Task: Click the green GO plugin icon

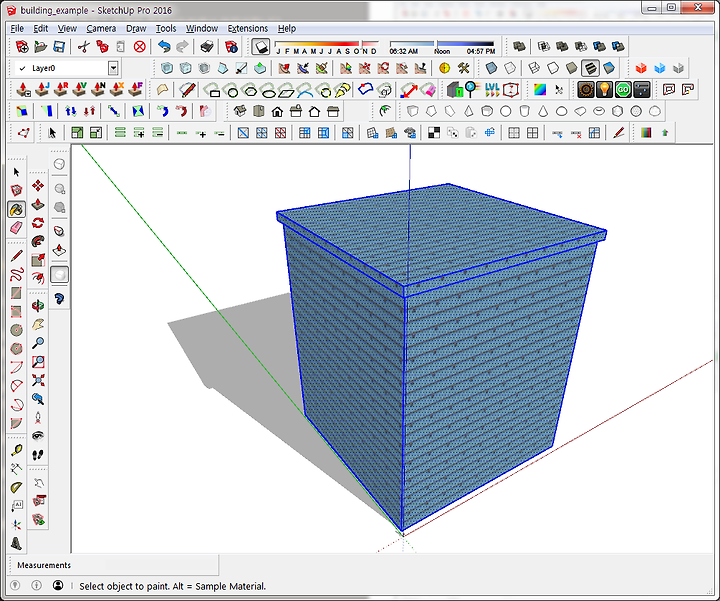Action: tap(623, 90)
